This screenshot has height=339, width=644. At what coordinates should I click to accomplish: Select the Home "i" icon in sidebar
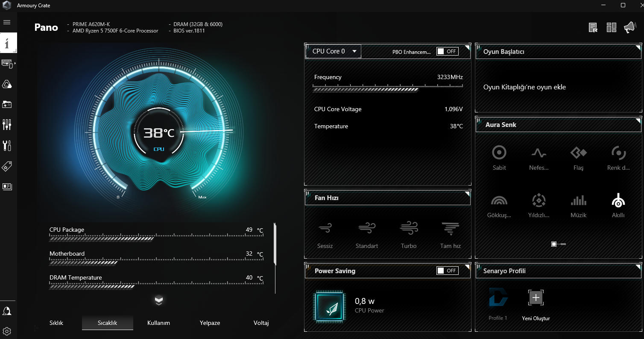click(8, 43)
